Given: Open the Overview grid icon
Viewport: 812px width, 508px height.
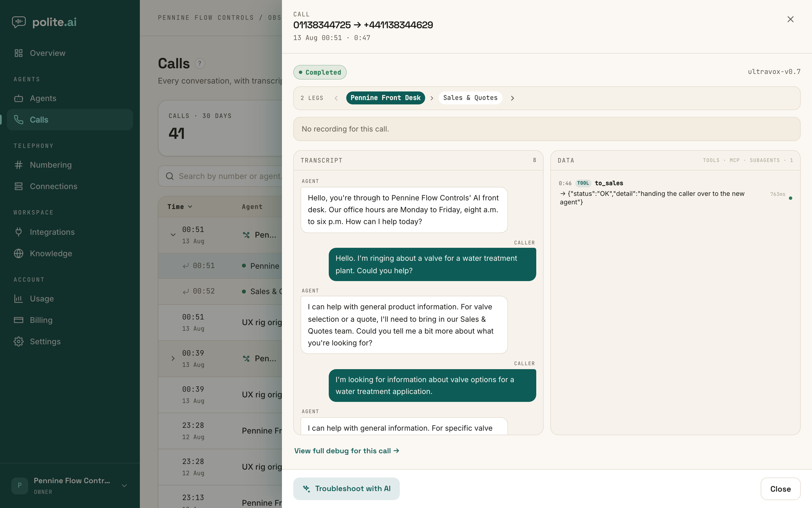Looking at the screenshot, I should click(x=18, y=53).
